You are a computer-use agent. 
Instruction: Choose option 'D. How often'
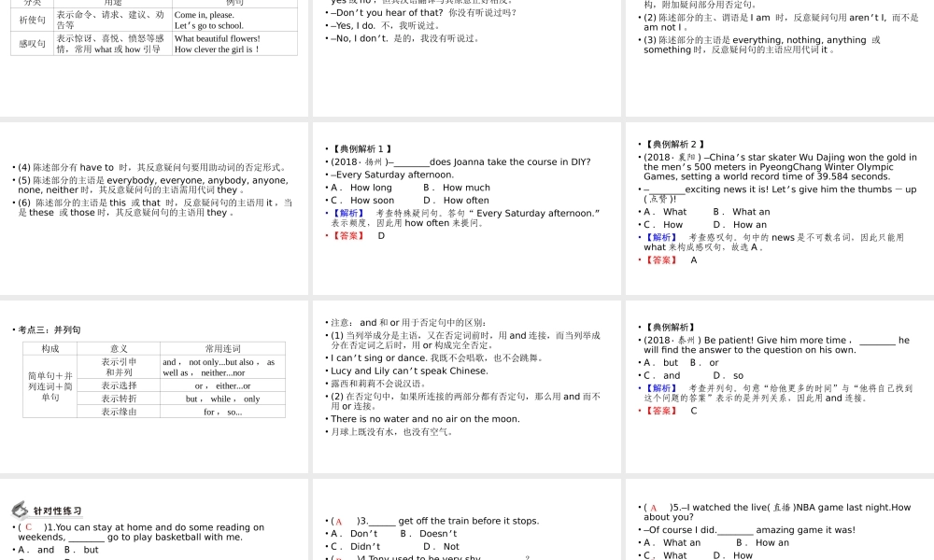[457, 201]
